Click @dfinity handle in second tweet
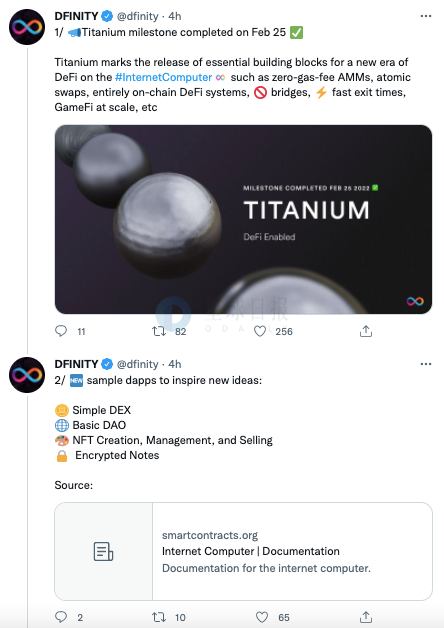Screen dimensions: 444x628 click(138, 364)
